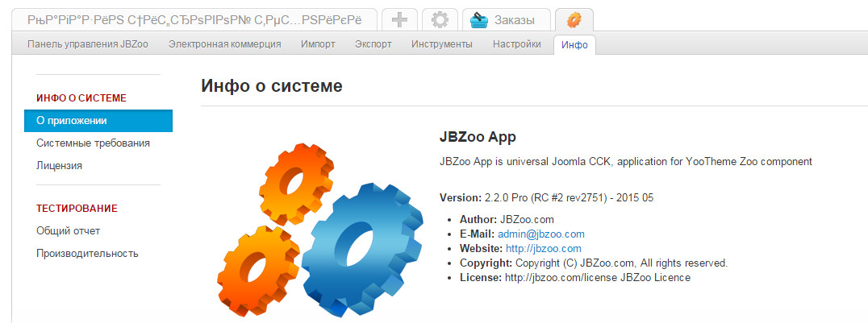868x323 pixels.
Task: Open the first tab with garbled title
Action: pos(194,20)
